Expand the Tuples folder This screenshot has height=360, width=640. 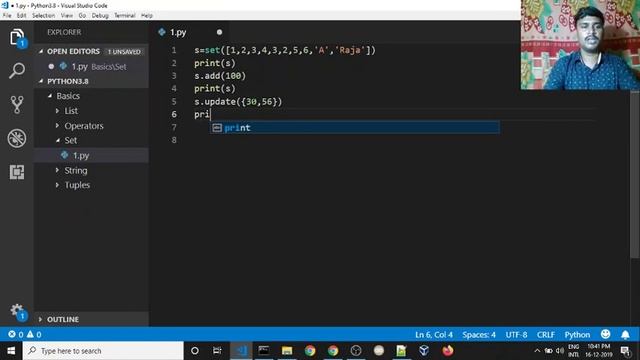(x=57, y=185)
